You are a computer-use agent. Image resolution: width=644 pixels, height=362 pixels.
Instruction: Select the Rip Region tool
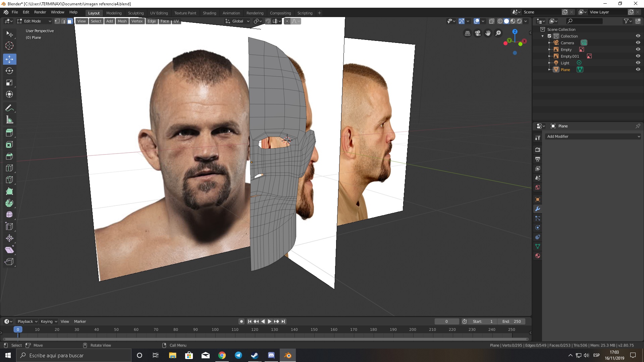point(9,262)
